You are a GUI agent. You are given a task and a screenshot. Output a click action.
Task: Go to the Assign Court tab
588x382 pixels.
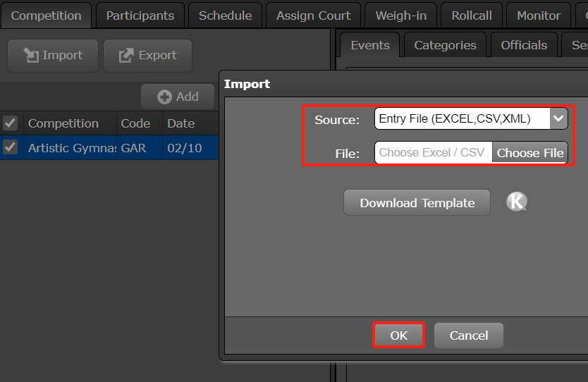pos(313,16)
